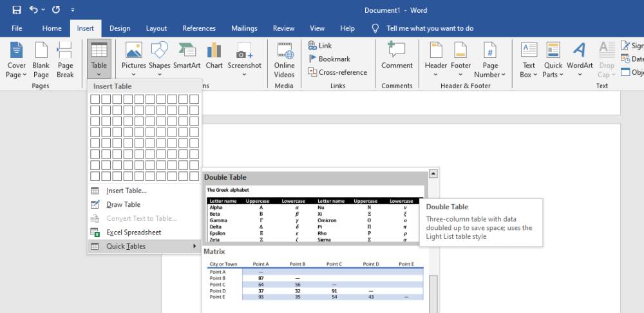Expand the Screenshot dropdown arrow
Screen dimensions: 644x313
coord(244,75)
